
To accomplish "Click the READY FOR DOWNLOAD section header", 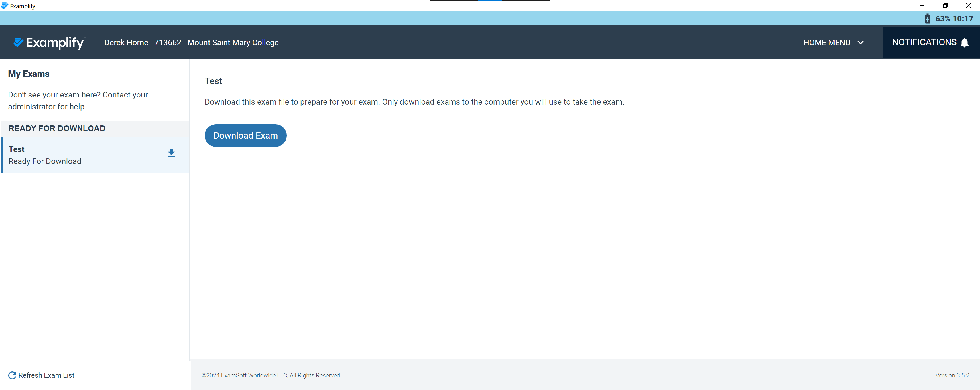I will coord(95,129).
